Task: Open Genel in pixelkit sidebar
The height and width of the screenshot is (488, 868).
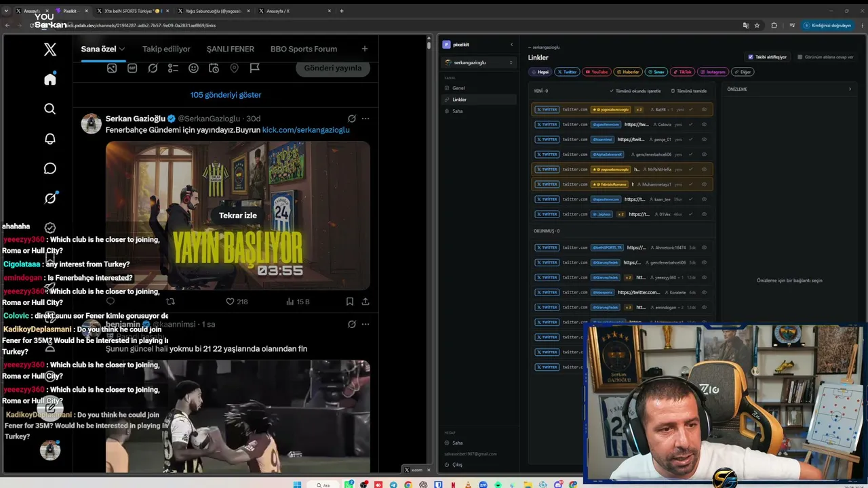Action: pos(479,88)
